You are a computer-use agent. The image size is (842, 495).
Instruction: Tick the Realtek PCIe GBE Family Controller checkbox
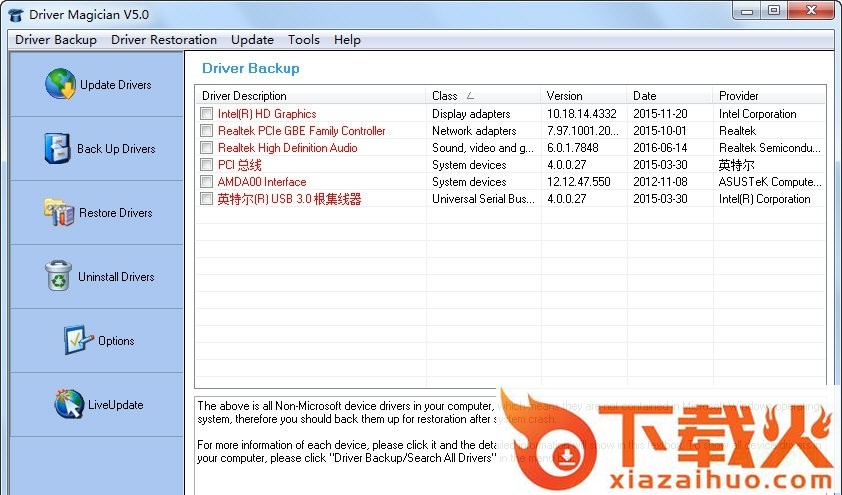(206, 130)
